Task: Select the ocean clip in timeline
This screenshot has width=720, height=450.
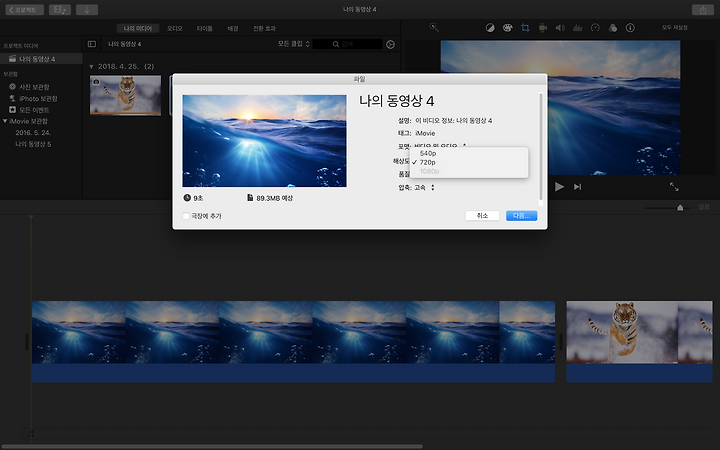Action: click(x=293, y=342)
